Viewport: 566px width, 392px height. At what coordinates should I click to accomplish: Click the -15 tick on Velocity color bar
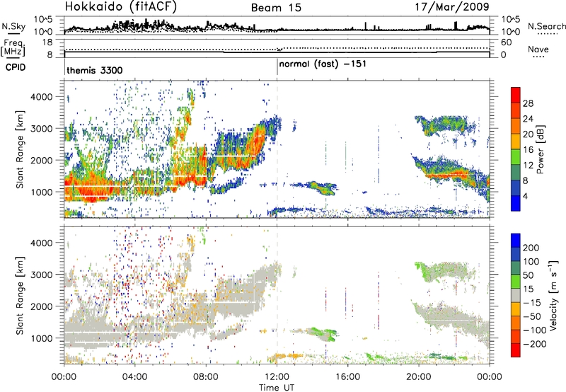point(532,303)
